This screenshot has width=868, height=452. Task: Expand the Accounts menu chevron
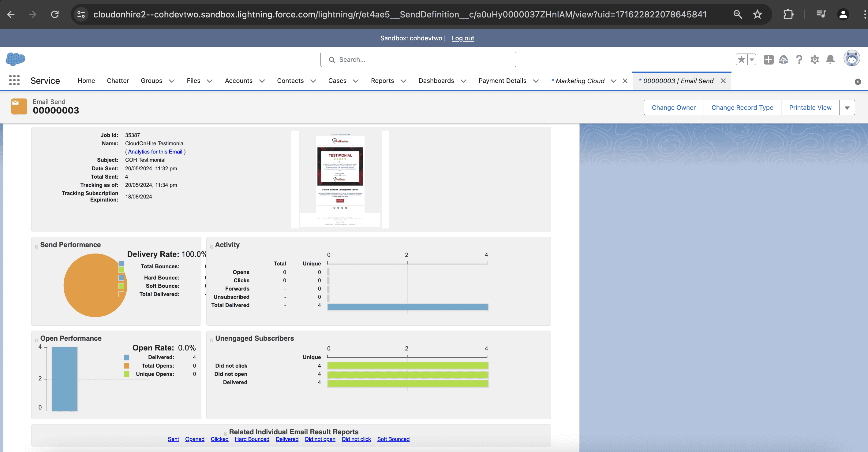[x=262, y=81]
